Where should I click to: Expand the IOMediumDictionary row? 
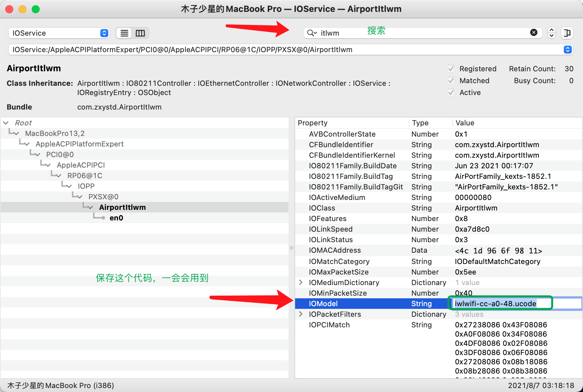coord(301,282)
